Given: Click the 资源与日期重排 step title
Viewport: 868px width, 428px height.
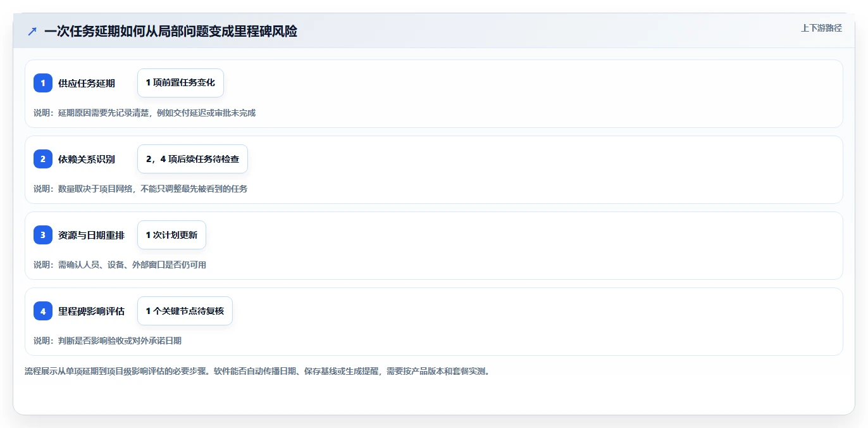Looking at the screenshot, I should [x=91, y=235].
